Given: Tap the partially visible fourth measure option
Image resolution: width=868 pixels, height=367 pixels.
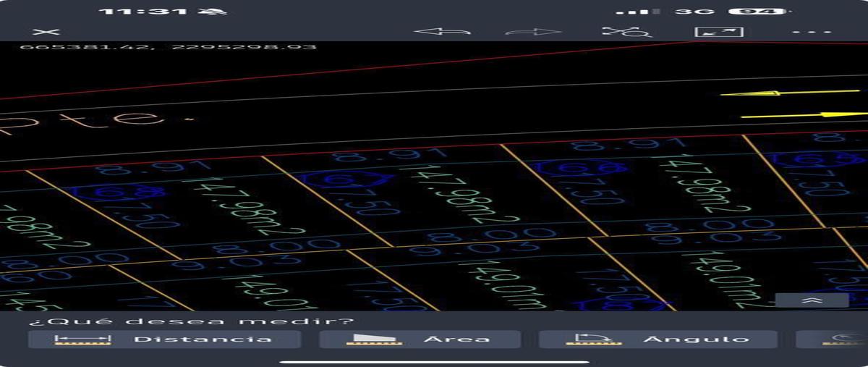Looking at the screenshot, I should [x=832, y=339].
